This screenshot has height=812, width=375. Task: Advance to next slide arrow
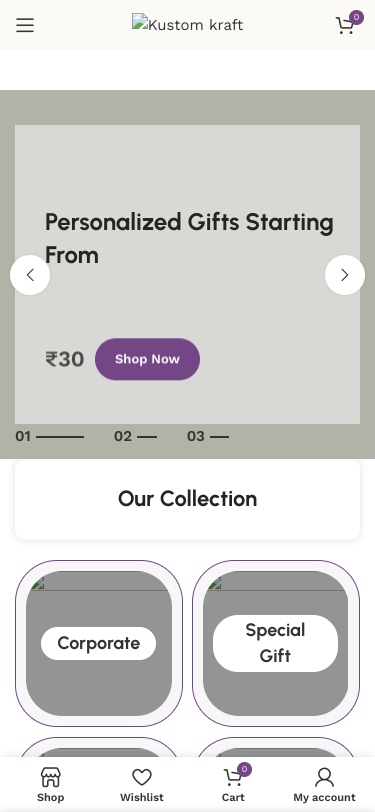pos(345,275)
